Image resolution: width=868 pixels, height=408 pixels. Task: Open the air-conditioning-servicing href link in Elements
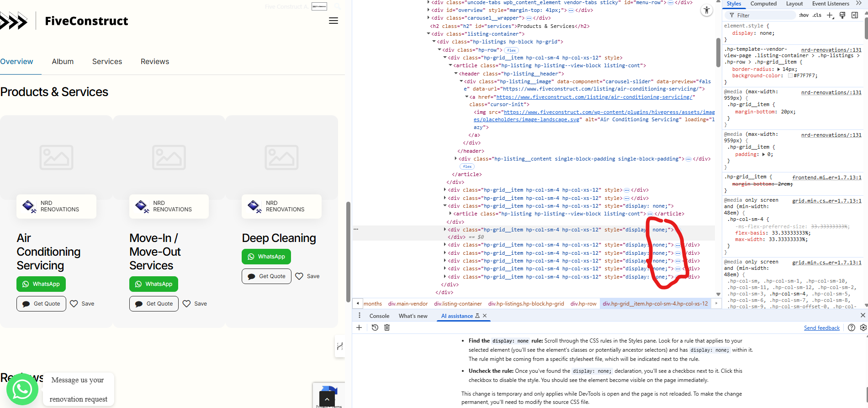[595, 97]
